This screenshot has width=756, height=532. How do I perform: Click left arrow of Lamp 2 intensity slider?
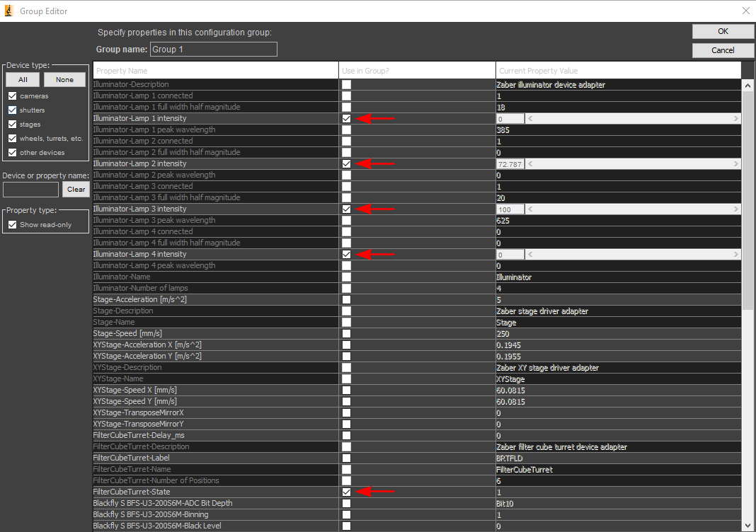pyautogui.click(x=530, y=164)
